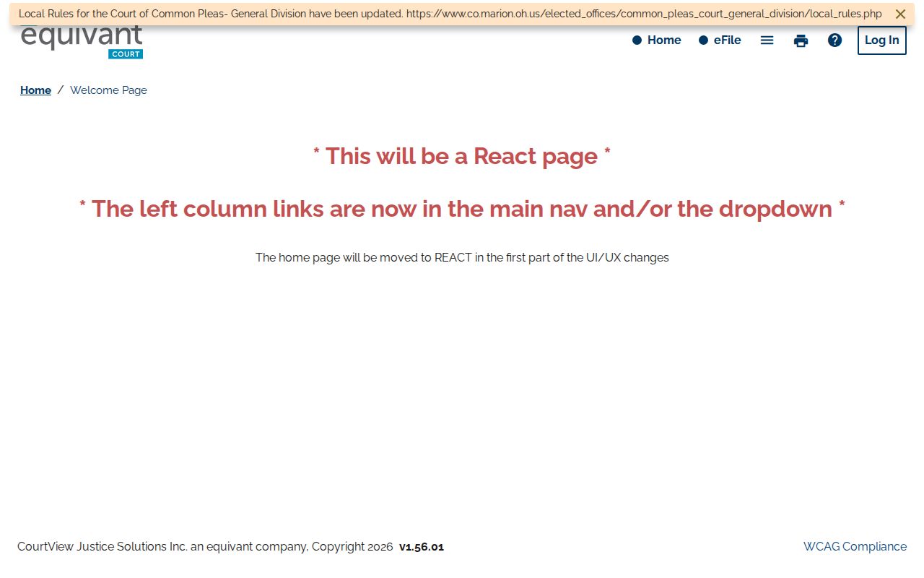Open the WCAG Compliance link
The width and height of the screenshot is (924, 578).
855,547
